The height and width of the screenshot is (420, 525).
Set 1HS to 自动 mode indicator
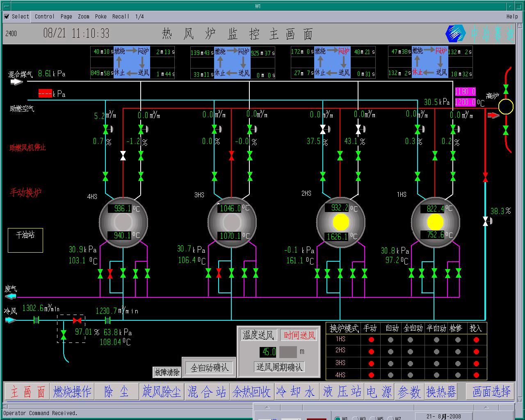click(x=390, y=340)
